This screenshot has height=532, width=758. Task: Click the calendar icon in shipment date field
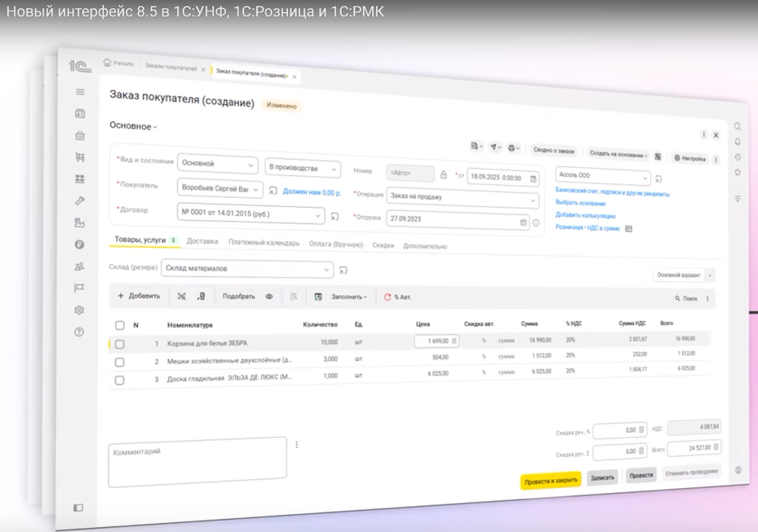[x=523, y=222]
